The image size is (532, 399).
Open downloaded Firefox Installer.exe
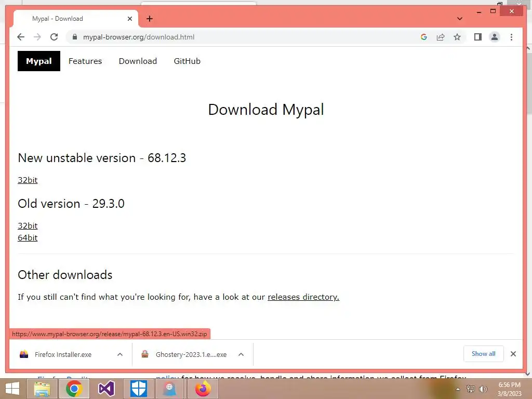coord(63,354)
